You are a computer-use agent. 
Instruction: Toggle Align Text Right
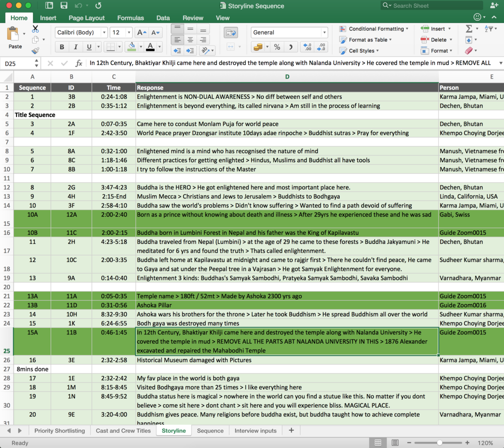(203, 40)
